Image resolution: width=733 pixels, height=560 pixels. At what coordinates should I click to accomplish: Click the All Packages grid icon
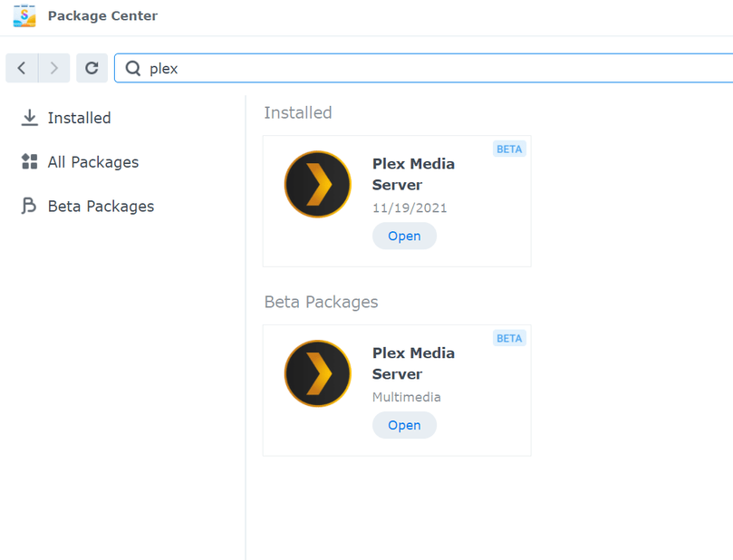[x=30, y=161]
